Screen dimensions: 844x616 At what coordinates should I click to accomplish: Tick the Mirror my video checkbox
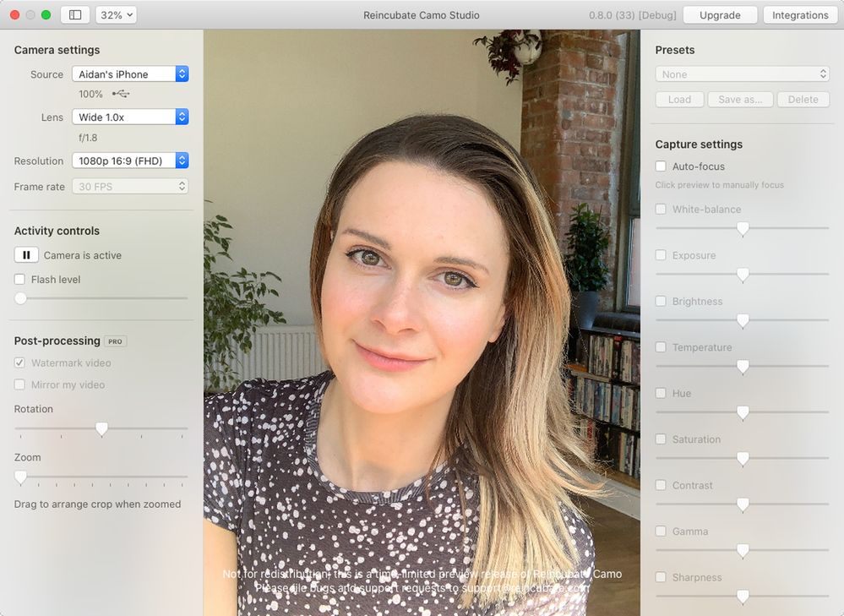coord(20,385)
